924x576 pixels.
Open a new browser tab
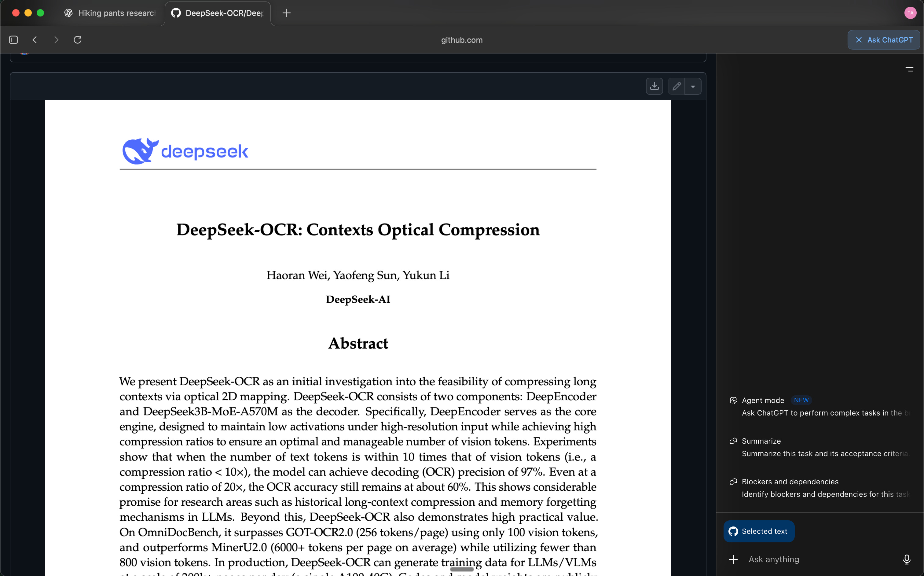point(287,13)
